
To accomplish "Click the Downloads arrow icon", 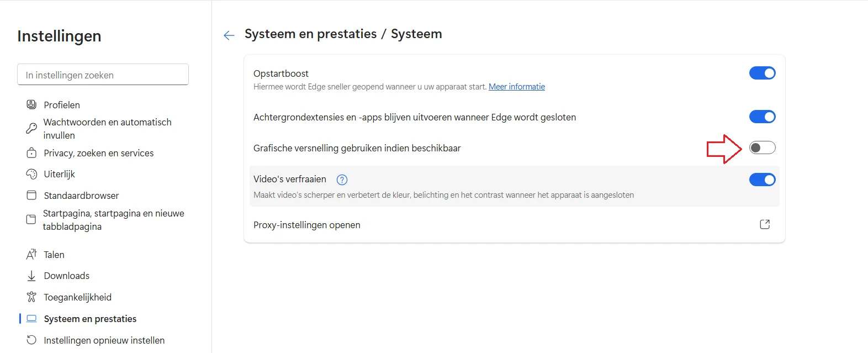I will [x=31, y=276].
